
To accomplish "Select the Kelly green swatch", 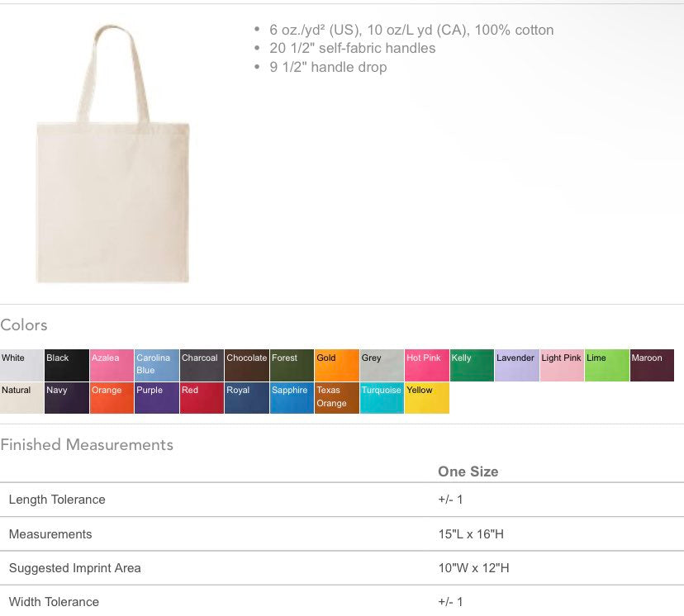I will (472, 366).
